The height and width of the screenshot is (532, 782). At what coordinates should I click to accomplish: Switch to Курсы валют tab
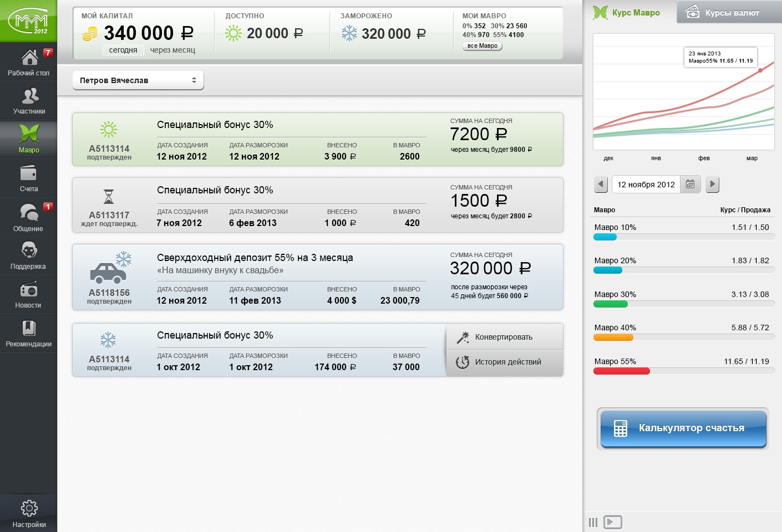point(729,12)
